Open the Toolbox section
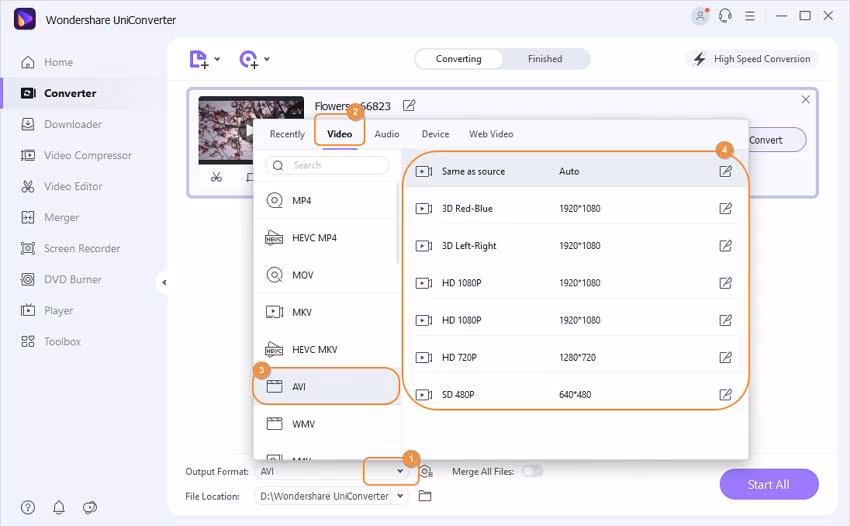 pos(50,342)
